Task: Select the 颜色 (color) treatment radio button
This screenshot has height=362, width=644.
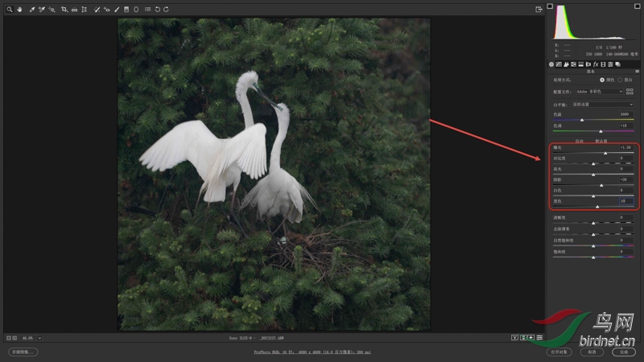Action: pos(601,80)
